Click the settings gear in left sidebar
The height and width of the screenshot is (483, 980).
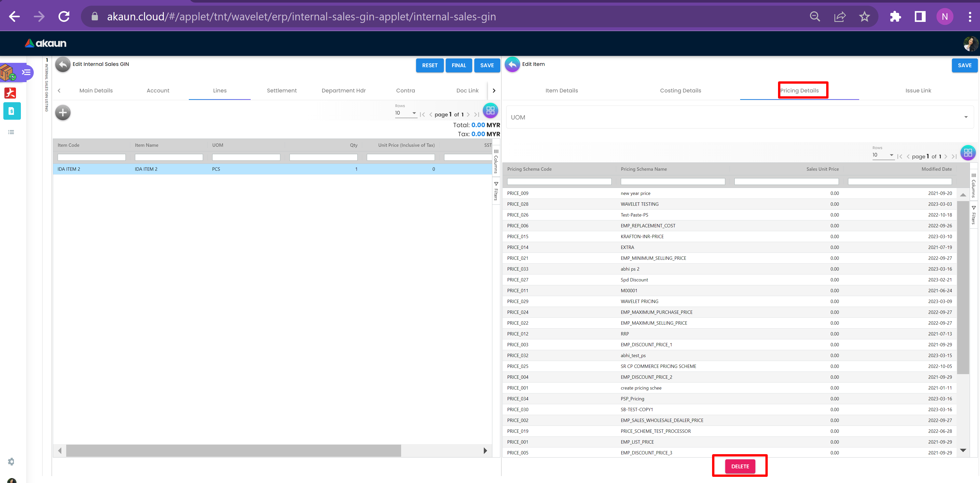click(x=11, y=461)
